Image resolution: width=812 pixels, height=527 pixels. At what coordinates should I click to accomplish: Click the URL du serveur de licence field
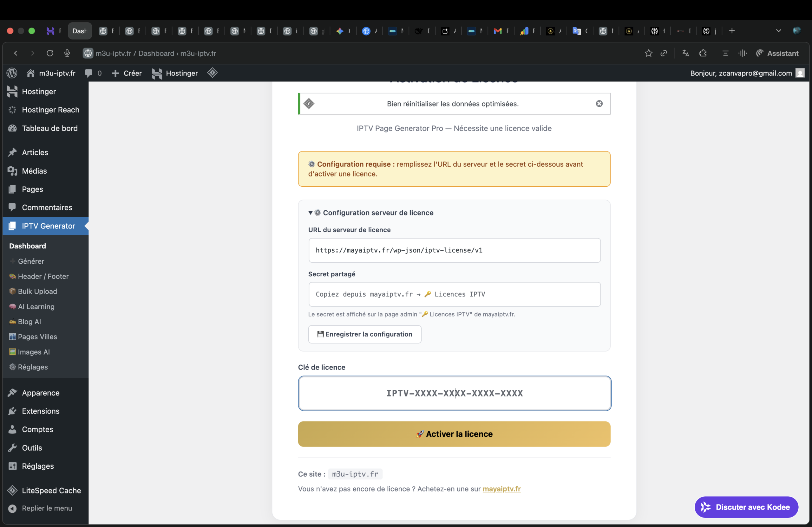click(455, 250)
